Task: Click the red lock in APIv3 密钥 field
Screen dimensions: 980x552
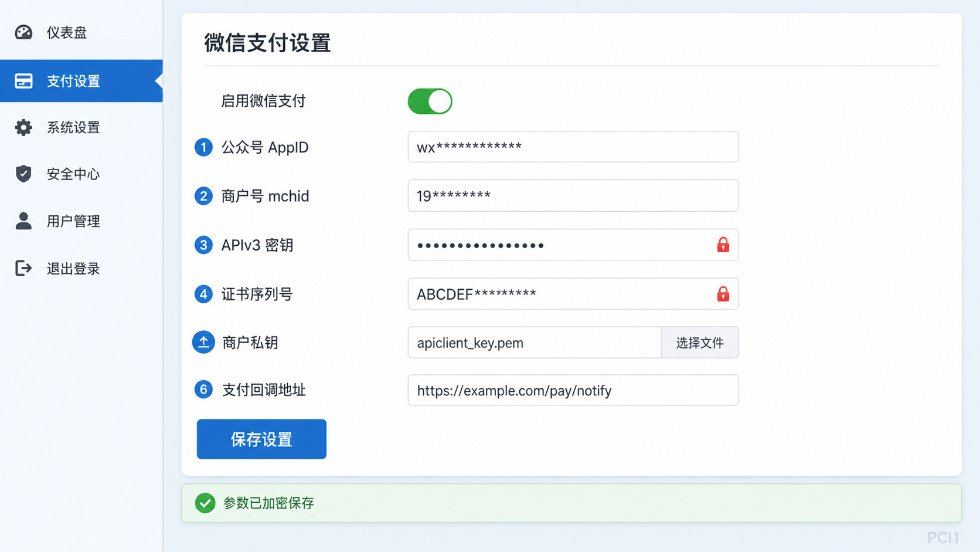Action: tap(723, 245)
